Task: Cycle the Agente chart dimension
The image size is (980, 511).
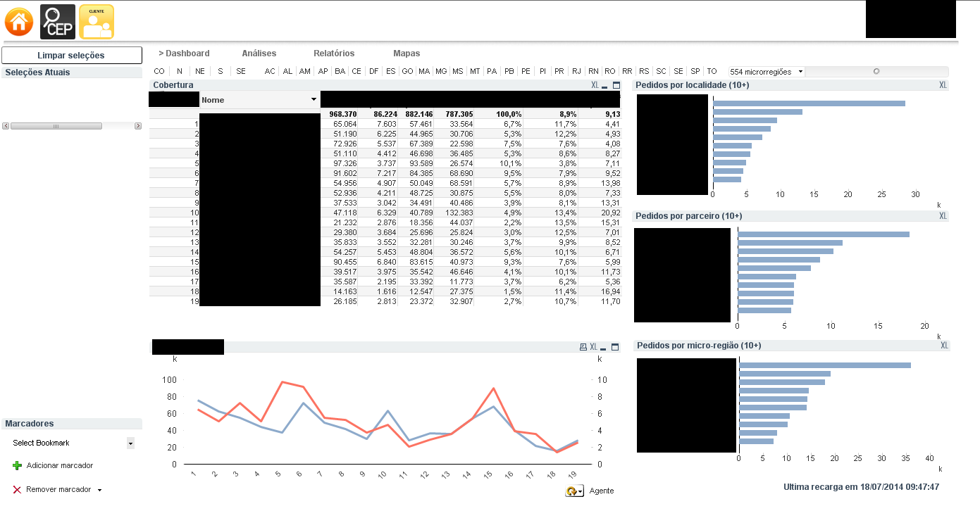Action: 574,491
